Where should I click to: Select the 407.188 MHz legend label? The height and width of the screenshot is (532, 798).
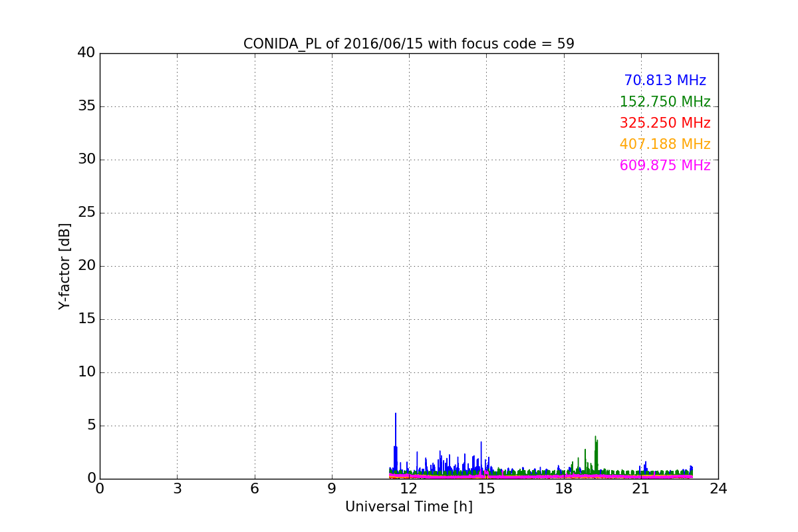coord(665,144)
